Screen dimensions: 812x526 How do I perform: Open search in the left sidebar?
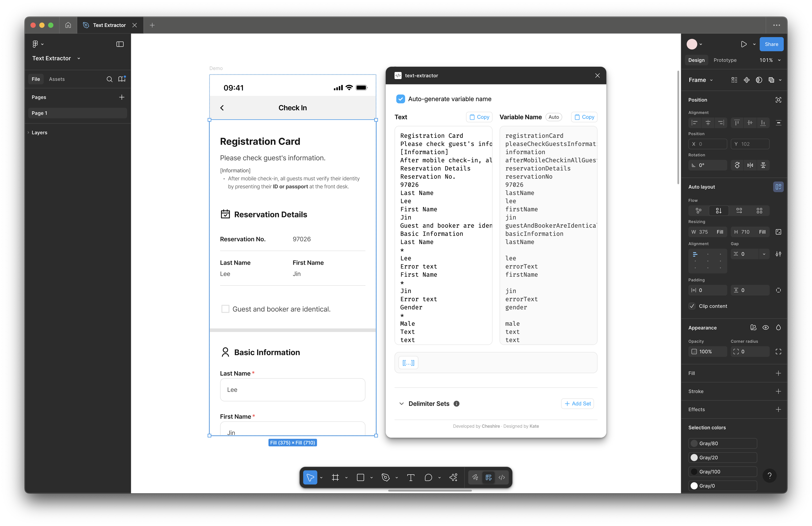(x=109, y=79)
